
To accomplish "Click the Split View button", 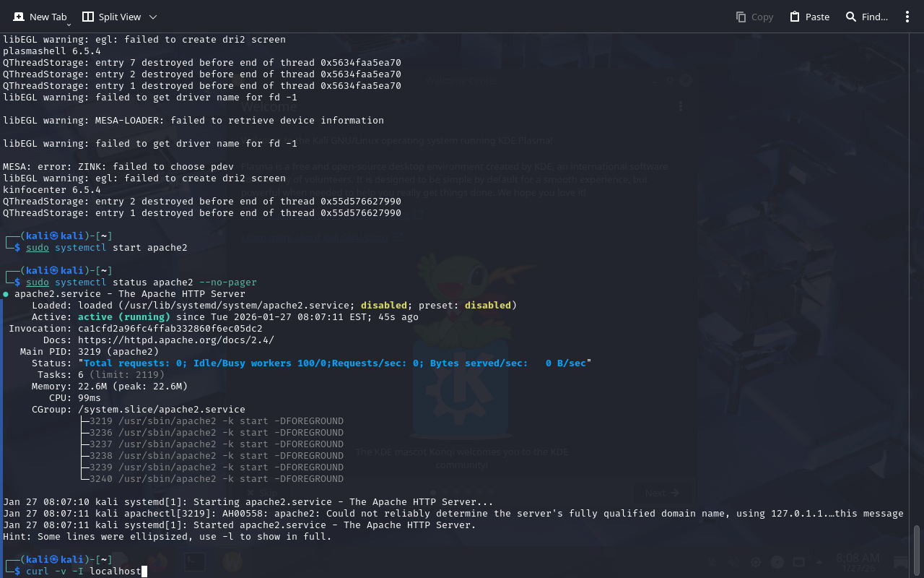I will coord(111,17).
